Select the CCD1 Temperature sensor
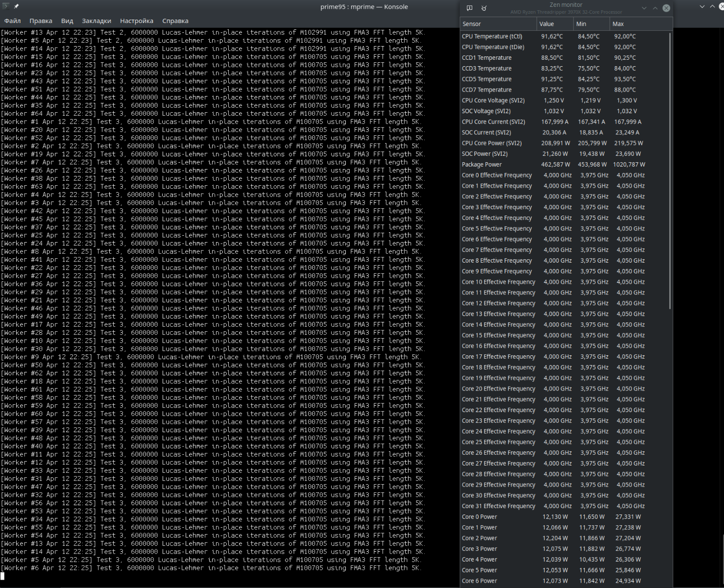 coord(564,58)
